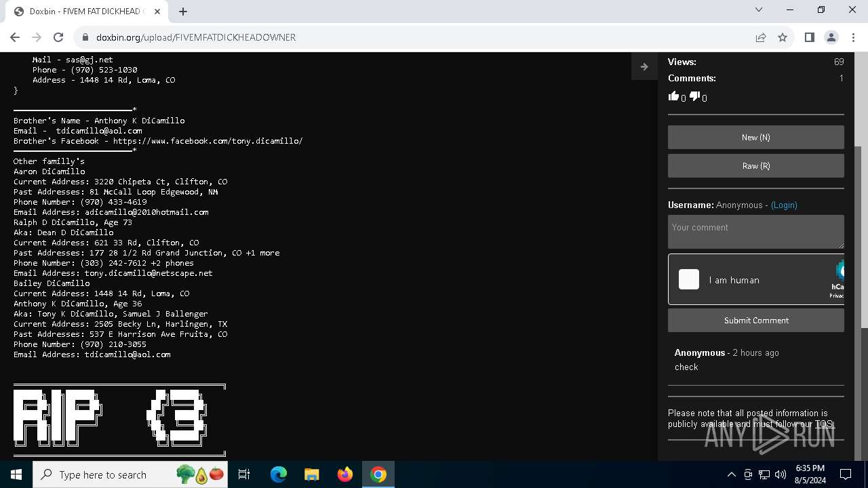Like the paste with thumbs up
The image size is (868, 488).
[674, 96]
